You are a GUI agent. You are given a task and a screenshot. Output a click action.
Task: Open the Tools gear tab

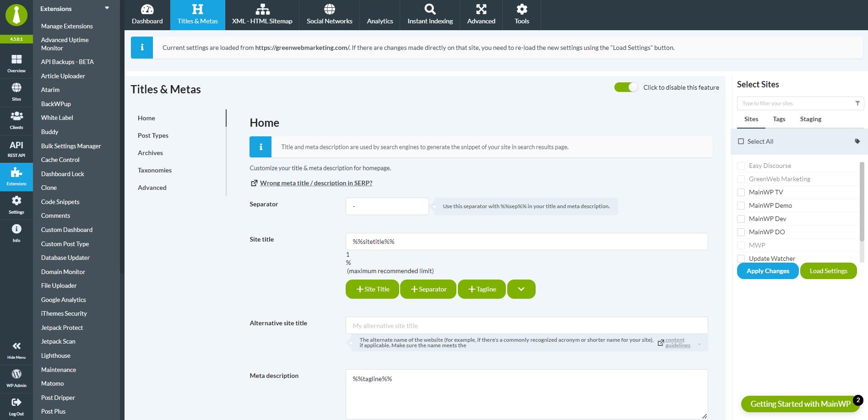(x=522, y=15)
